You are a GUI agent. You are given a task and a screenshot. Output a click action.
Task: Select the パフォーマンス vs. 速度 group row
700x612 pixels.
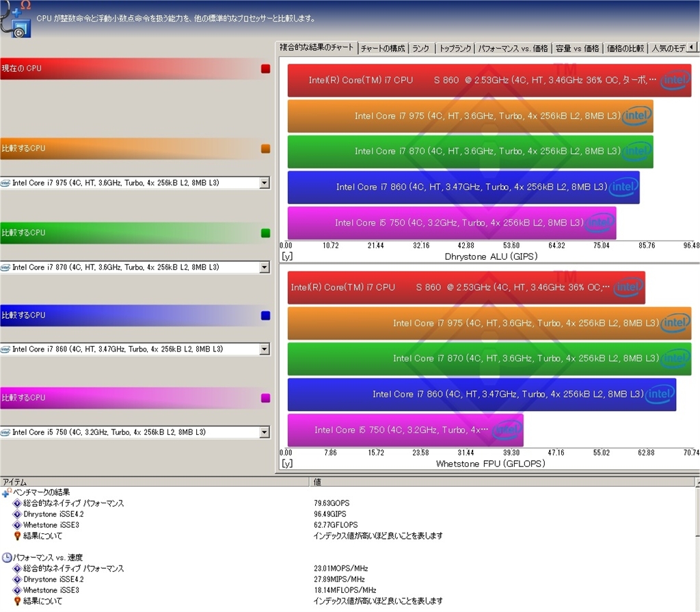click(x=48, y=557)
